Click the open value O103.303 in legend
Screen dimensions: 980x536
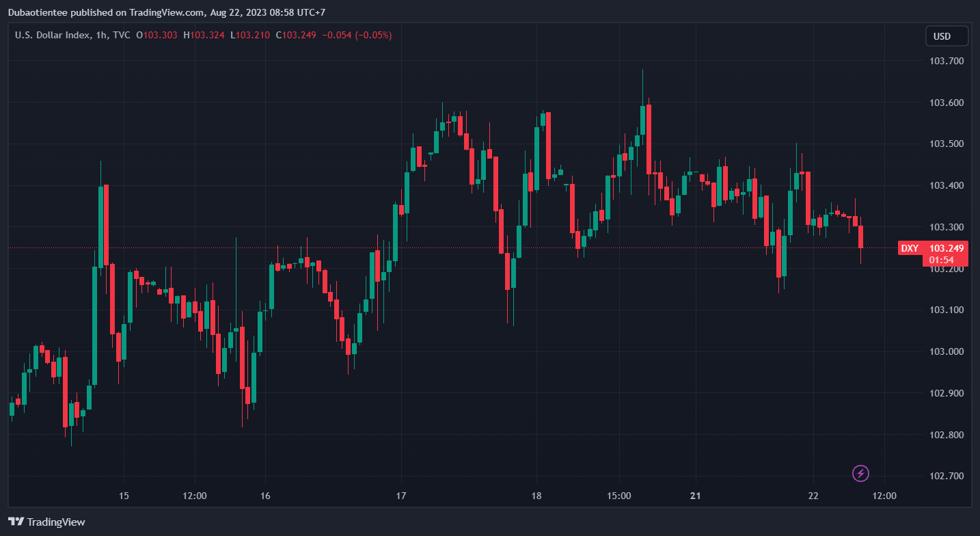(x=157, y=35)
